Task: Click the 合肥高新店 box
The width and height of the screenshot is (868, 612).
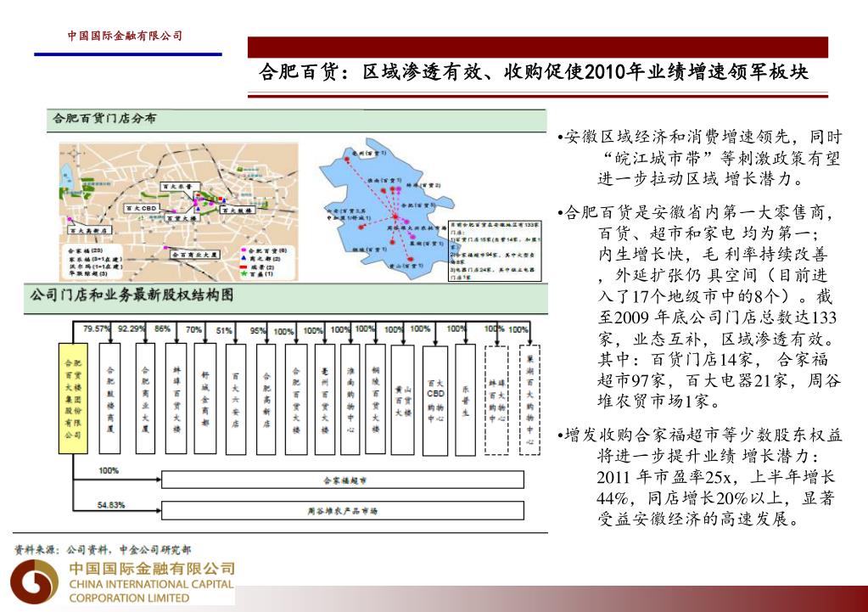Action: coord(266,399)
